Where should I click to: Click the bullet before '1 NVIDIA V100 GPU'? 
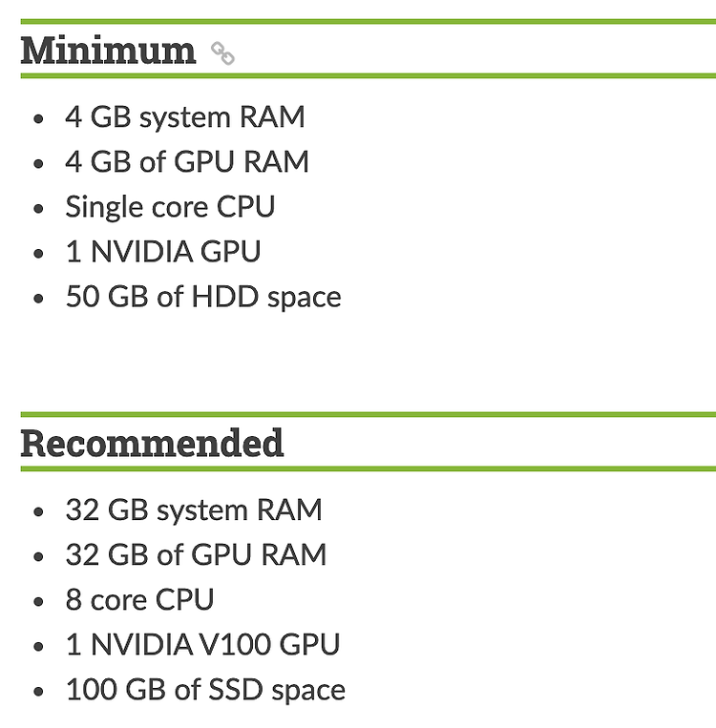[38, 646]
